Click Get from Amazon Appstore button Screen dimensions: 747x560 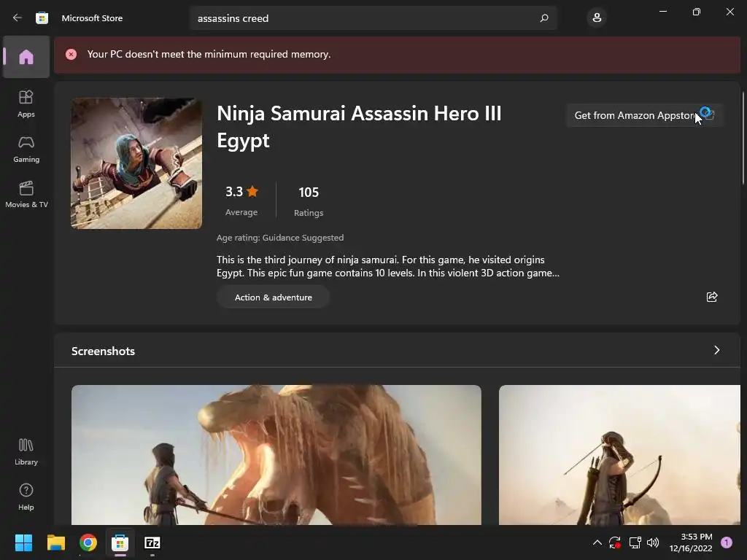[x=645, y=115]
